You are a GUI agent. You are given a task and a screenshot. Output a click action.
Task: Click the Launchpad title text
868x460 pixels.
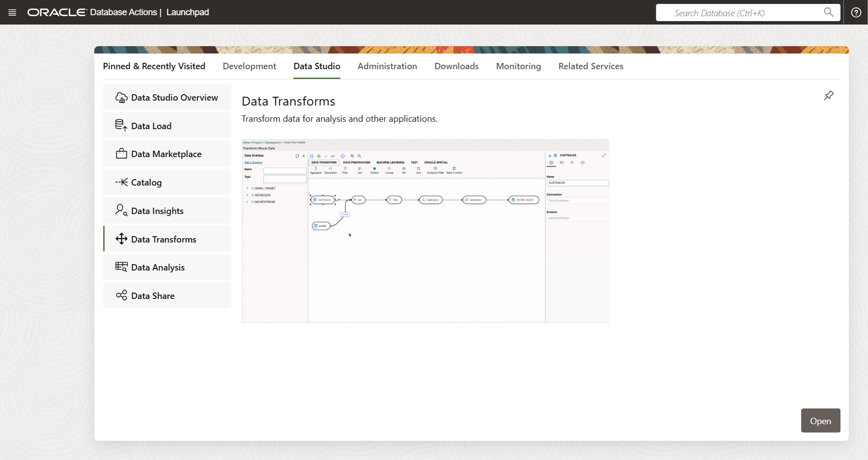pos(188,12)
